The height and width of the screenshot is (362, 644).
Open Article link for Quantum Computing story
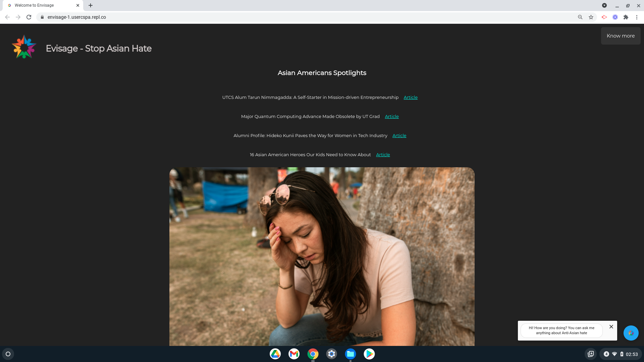tap(392, 117)
